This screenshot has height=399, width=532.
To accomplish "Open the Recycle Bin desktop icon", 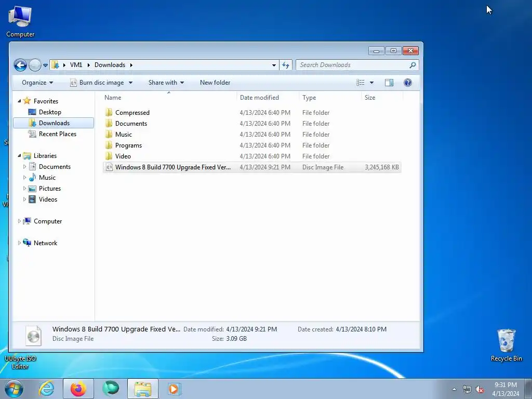I will coord(506,345).
